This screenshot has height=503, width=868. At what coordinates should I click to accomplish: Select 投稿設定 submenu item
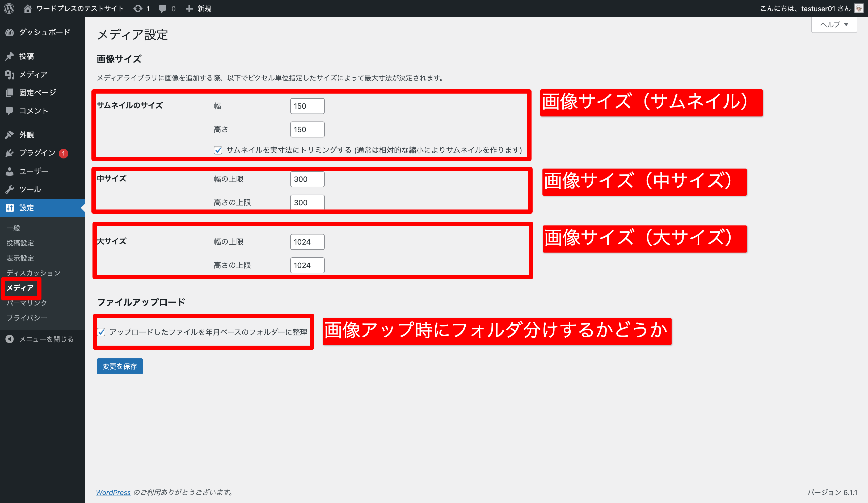point(20,243)
